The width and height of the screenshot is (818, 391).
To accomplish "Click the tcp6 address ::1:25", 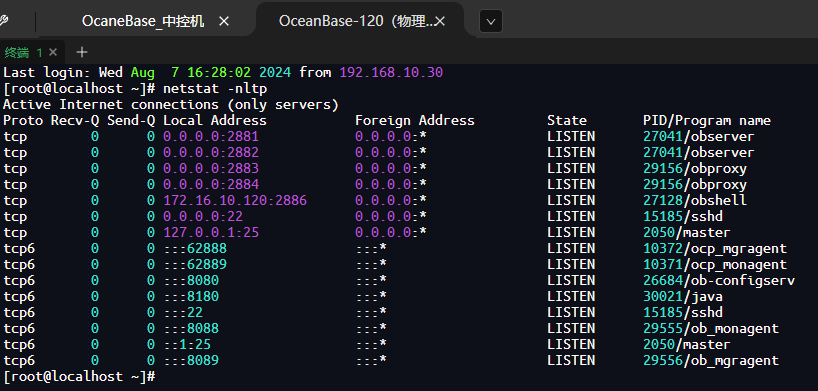I will [x=187, y=344].
